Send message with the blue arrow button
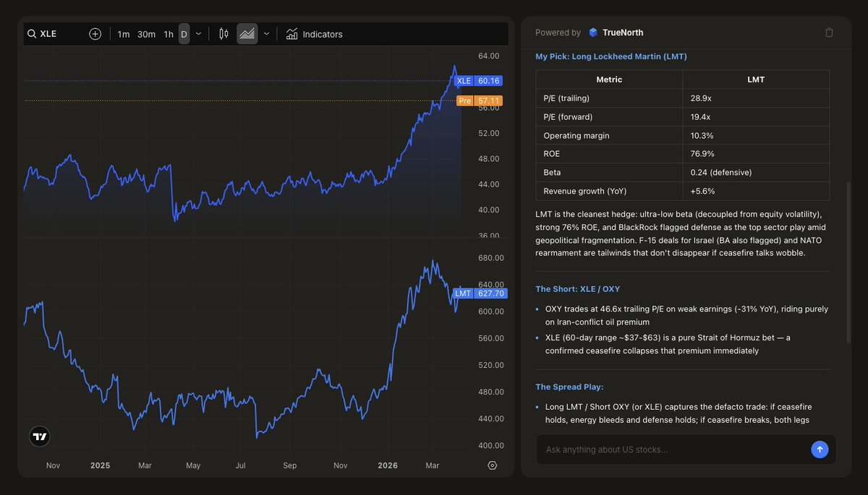Image resolution: width=868 pixels, height=495 pixels. (x=820, y=449)
